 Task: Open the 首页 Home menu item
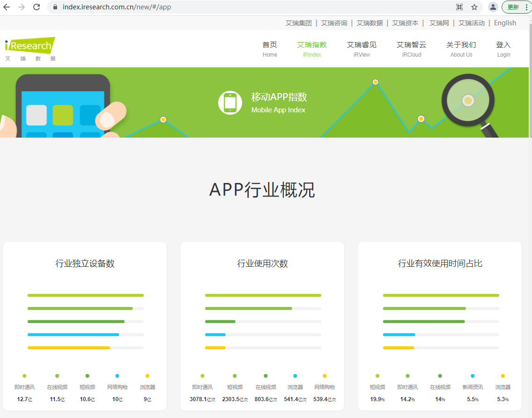[270, 49]
